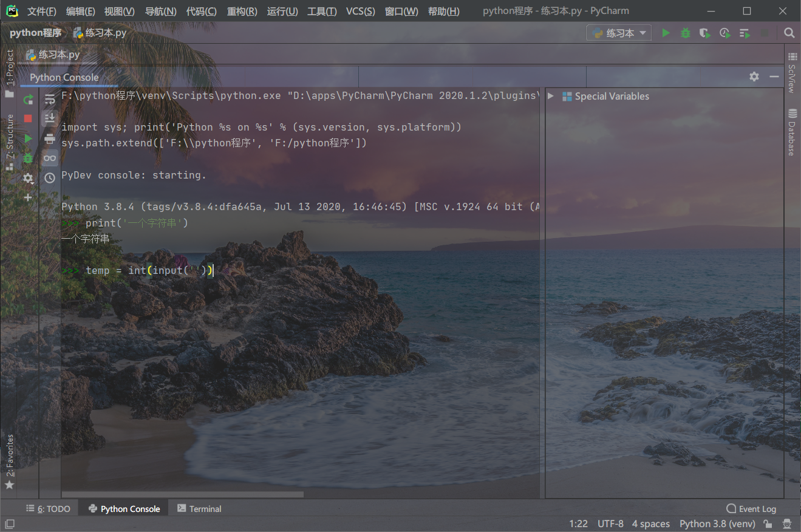The height and width of the screenshot is (532, 801).
Task: Click the tool window quick access icon
Action: [x=10, y=523]
